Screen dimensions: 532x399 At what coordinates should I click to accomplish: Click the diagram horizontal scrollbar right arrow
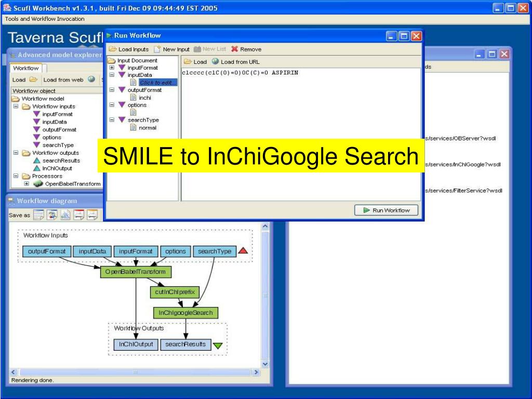tap(256, 372)
